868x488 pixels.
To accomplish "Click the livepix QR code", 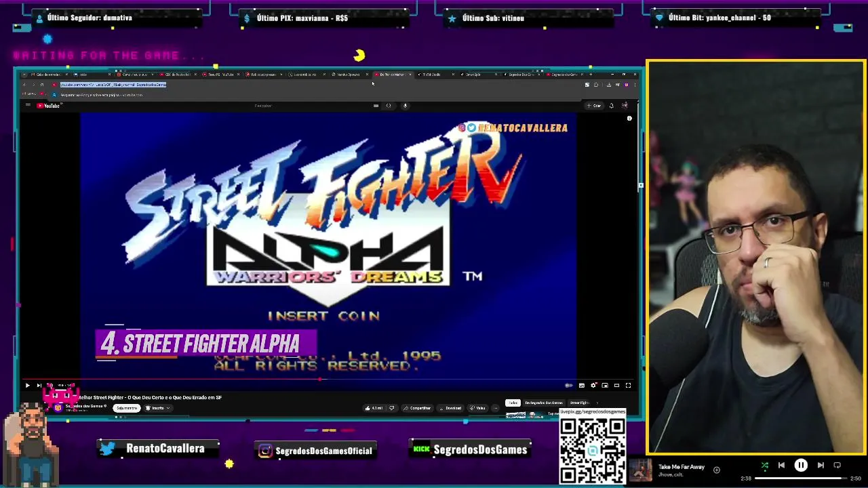I will coord(593,451).
